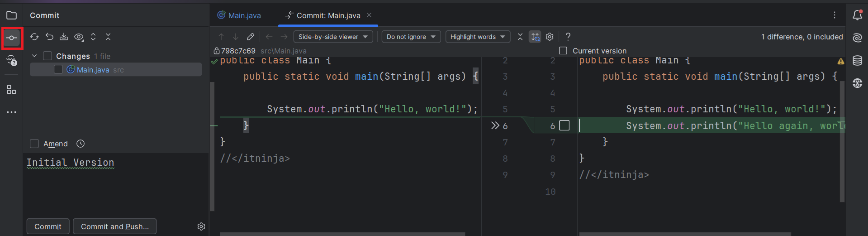Go to previous difference arrow

221,37
